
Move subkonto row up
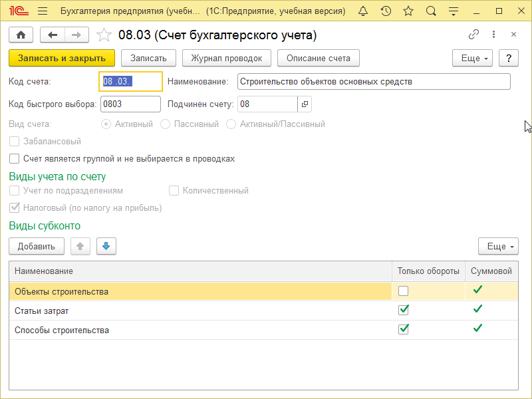tap(80, 246)
